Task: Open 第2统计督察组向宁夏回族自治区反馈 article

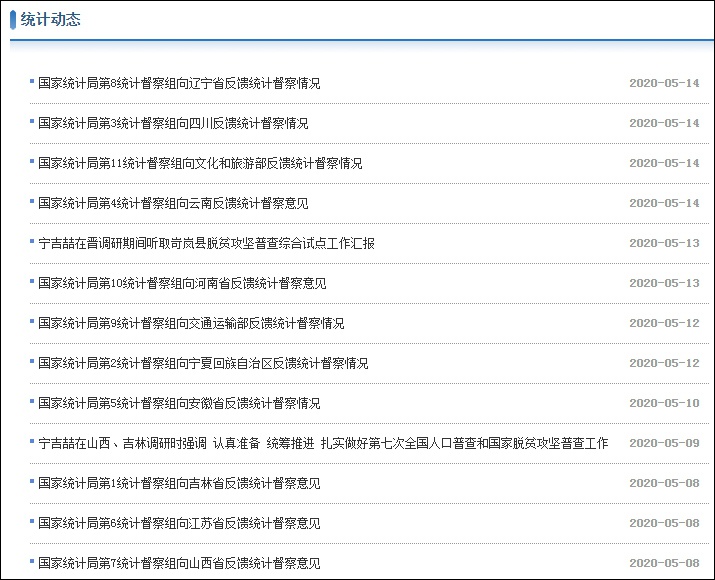Action: pyautogui.click(x=203, y=363)
